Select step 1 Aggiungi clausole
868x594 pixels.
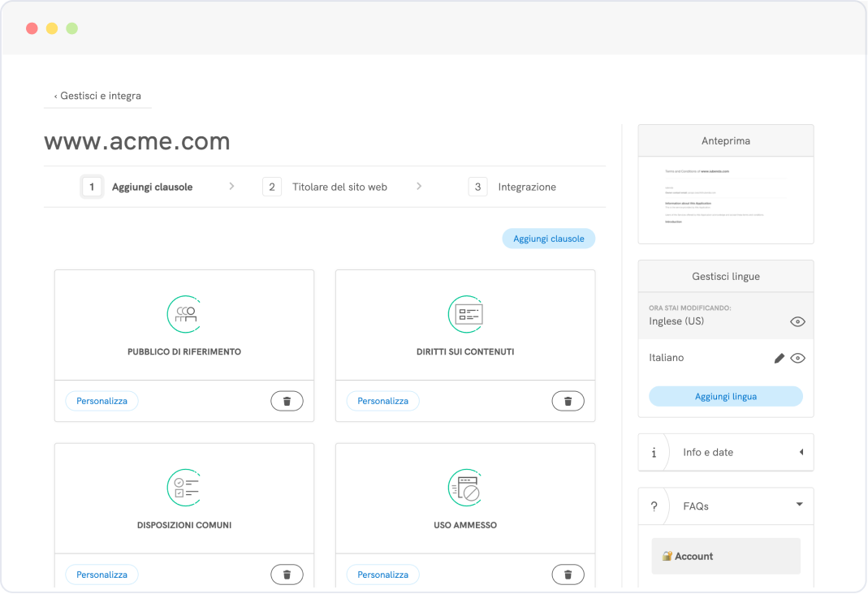(138, 187)
